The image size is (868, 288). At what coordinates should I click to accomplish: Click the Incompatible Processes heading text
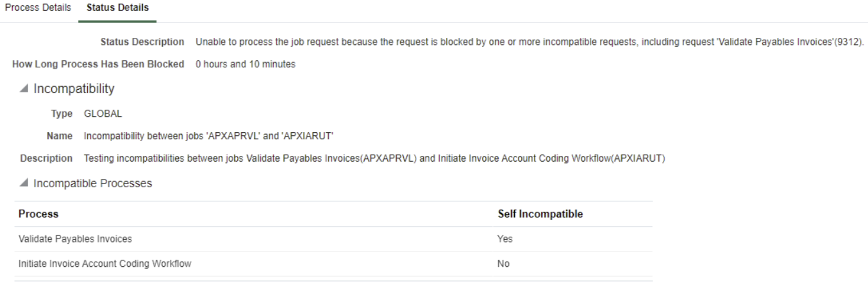[x=92, y=183]
